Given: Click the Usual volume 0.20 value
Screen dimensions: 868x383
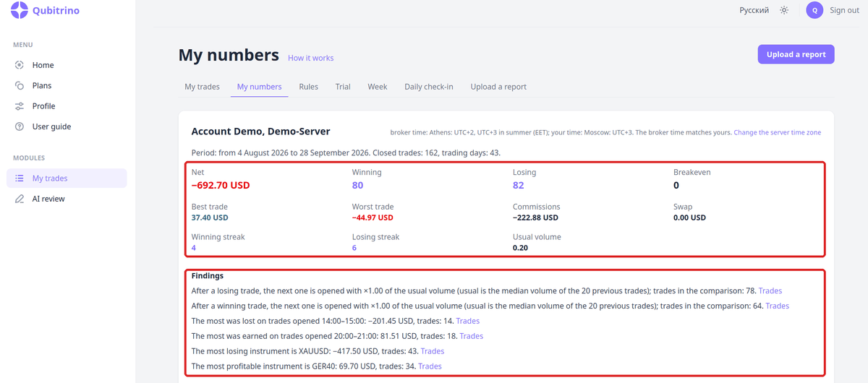Looking at the screenshot, I should pos(520,248).
